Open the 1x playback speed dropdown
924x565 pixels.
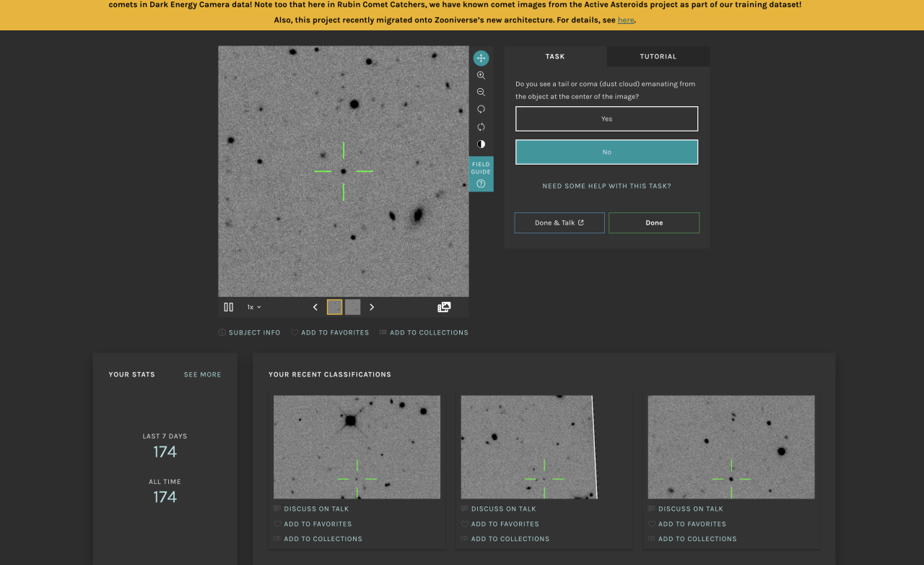[x=254, y=307]
